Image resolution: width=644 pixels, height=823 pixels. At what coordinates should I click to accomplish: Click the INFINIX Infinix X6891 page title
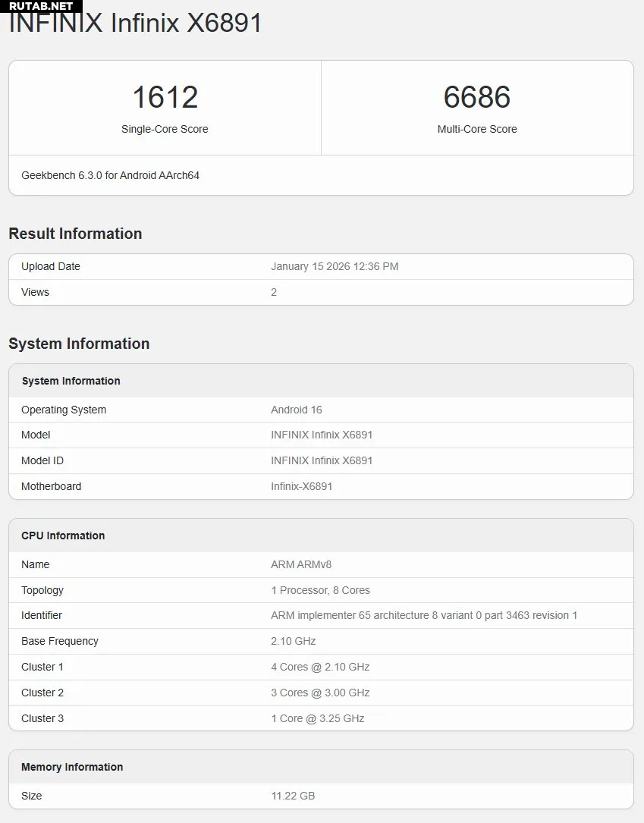click(x=135, y=24)
